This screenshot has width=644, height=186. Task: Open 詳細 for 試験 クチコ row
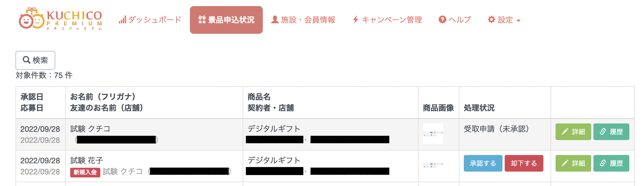click(x=573, y=132)
